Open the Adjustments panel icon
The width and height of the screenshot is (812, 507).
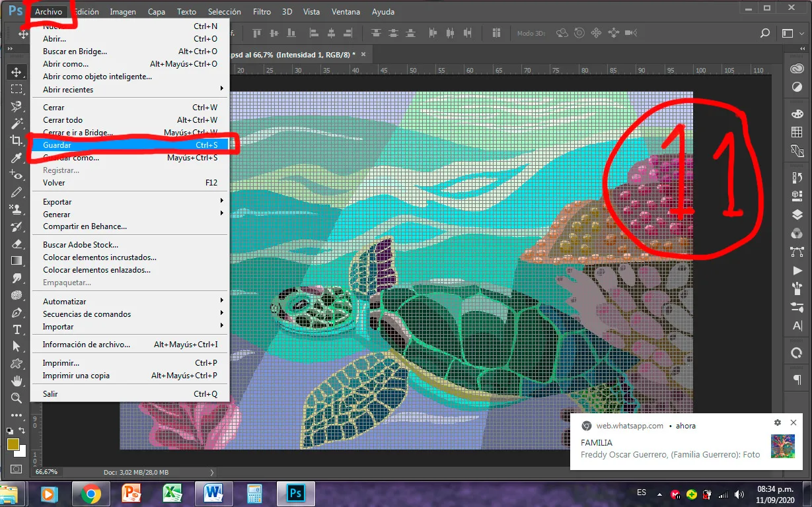point(797,87)
